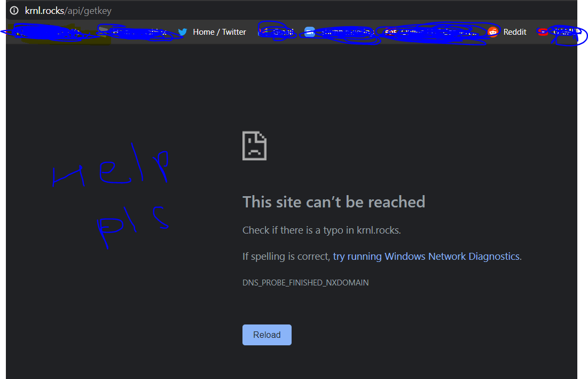Click the blue app icon left of Reddit
This screenshot has height=379, width=588.
click(x=310, y=32)
